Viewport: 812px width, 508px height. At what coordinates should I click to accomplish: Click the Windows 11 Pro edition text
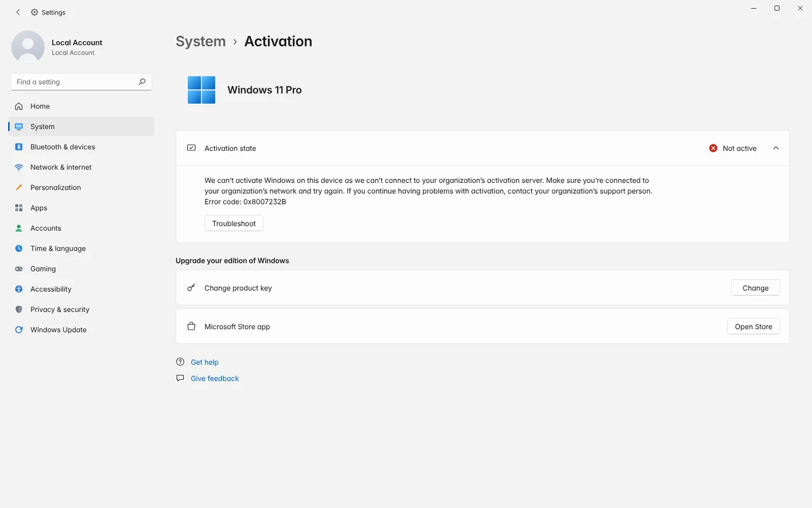coord(264,90)
